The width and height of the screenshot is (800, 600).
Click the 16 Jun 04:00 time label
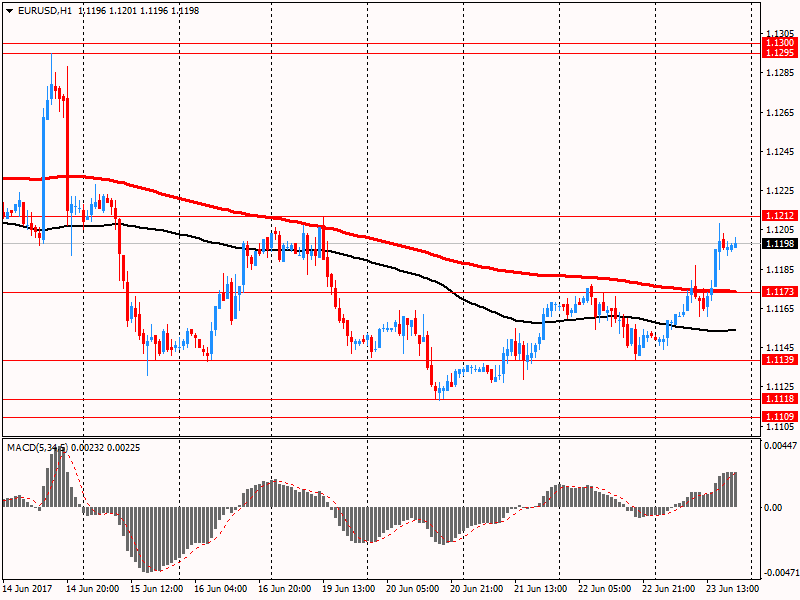pos(220,589)
